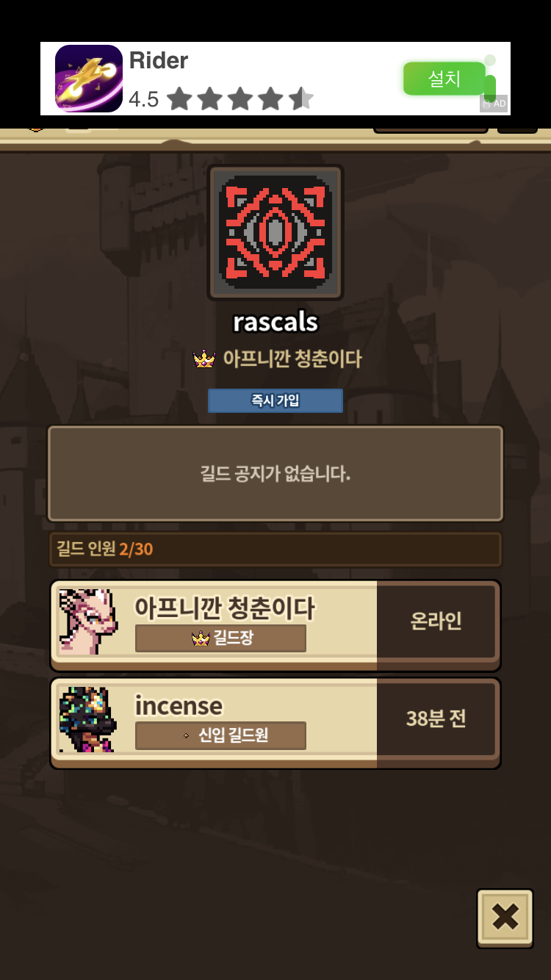Join guild with 즉시 가입 button

275,401
